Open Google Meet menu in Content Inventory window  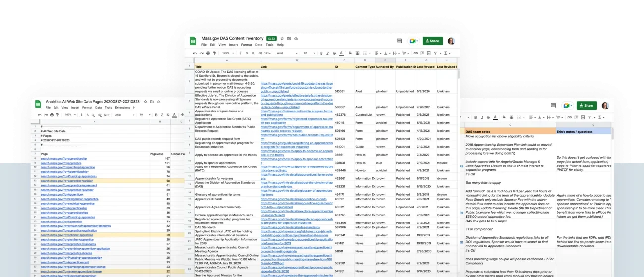[x=414, y=41]
